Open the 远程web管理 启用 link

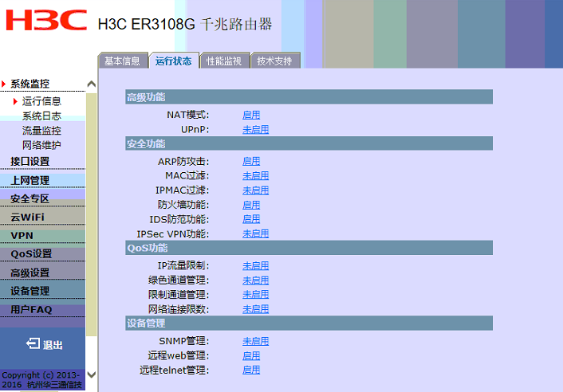(x=251, y=356)
